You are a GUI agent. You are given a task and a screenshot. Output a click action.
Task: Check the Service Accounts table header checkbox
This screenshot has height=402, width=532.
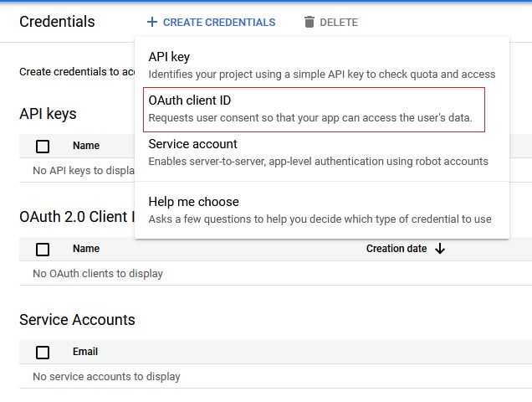43,352
